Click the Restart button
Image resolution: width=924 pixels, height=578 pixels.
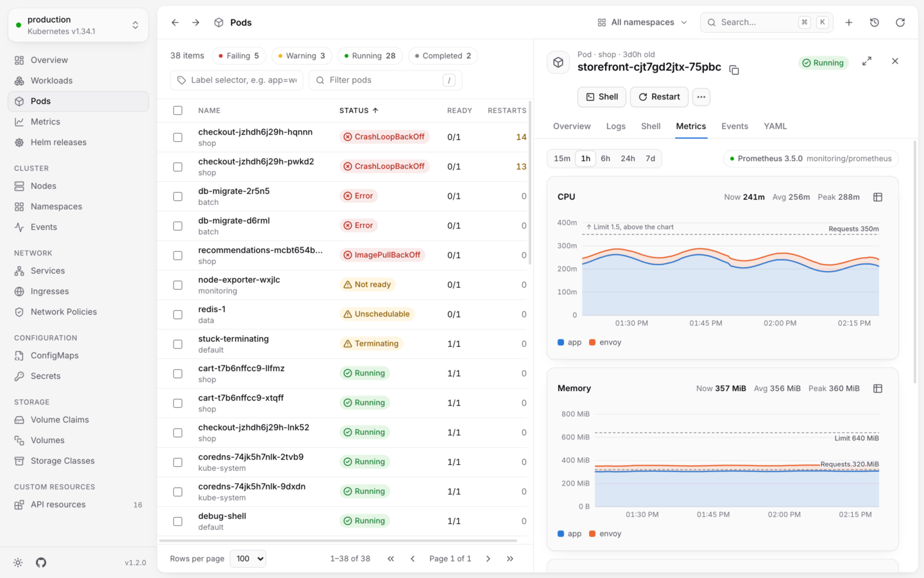(x=659, y=97)
